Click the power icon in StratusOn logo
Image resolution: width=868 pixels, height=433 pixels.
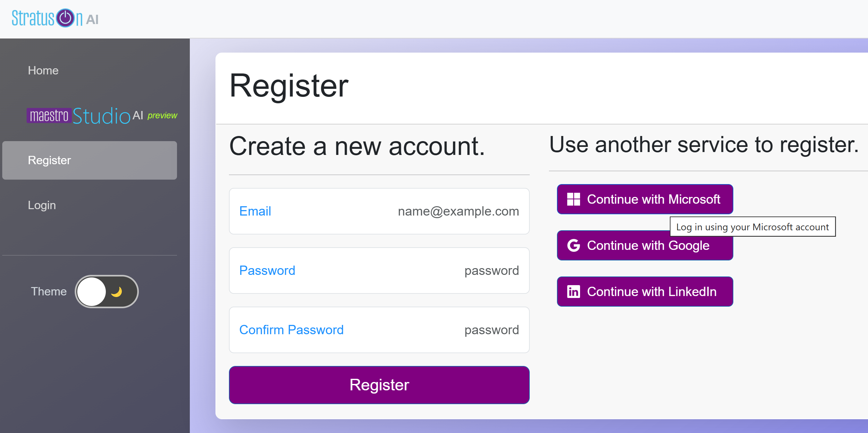pyautogui.click(x=65, y=18)
